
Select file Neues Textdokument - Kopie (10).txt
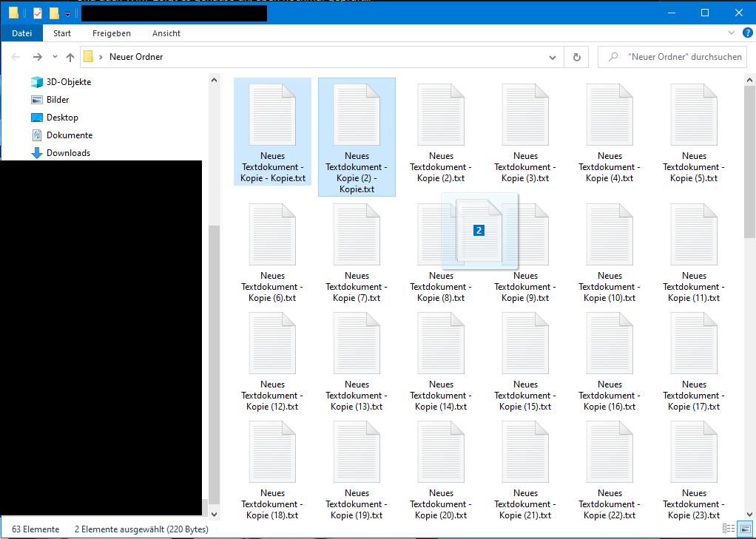(x=610, y=252)
